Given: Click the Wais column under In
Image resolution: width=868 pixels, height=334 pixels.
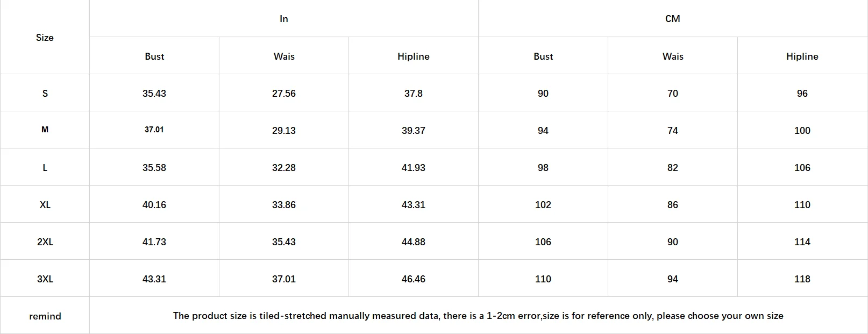Looking at the screenshot, I should pyautogui.click(x=284, y=56).
